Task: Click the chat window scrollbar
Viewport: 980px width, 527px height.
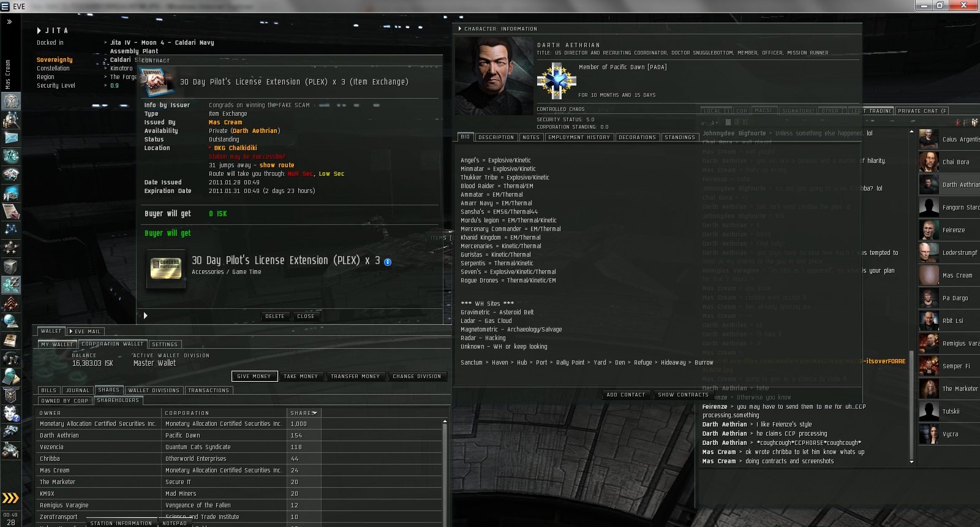Action: pos(911,405)
